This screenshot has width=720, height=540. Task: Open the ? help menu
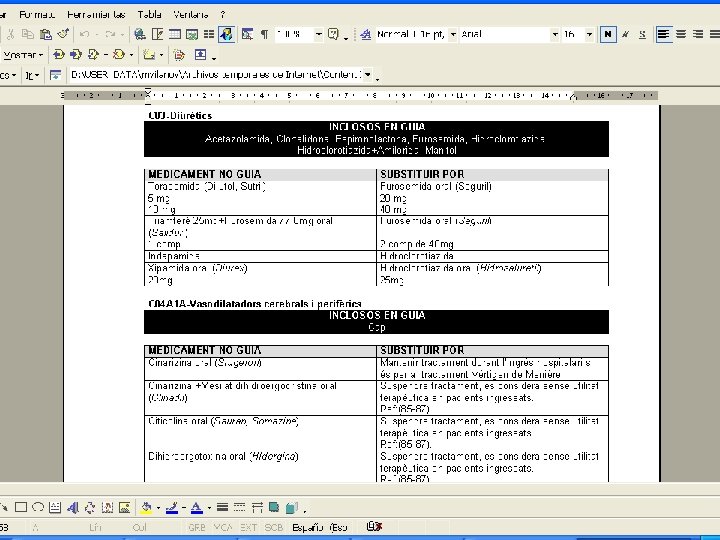pos(222,15)
